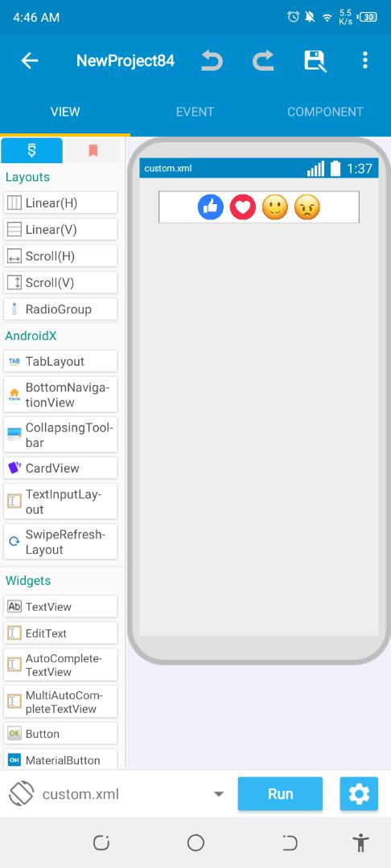Choose the Linear(H) layout item

click(60, 203)
